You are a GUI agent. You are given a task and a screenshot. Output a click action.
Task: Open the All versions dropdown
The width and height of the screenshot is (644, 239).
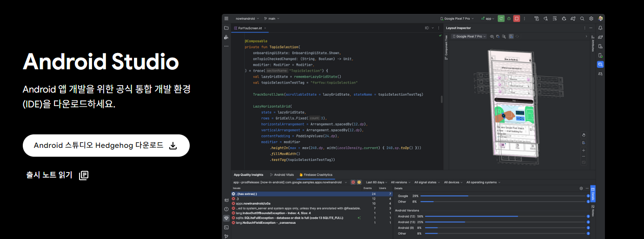point(401,182)
